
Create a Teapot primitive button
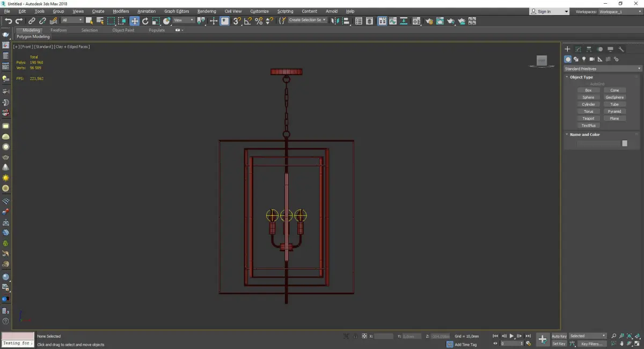coord(588,119)
